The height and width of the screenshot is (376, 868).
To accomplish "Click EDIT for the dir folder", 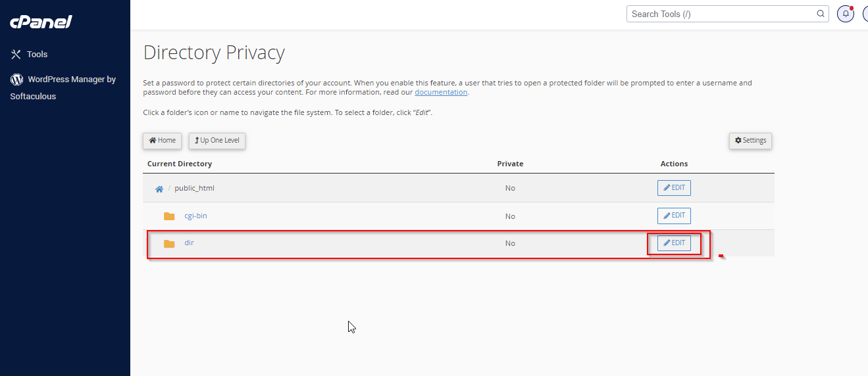I will (x=674, y=243).
